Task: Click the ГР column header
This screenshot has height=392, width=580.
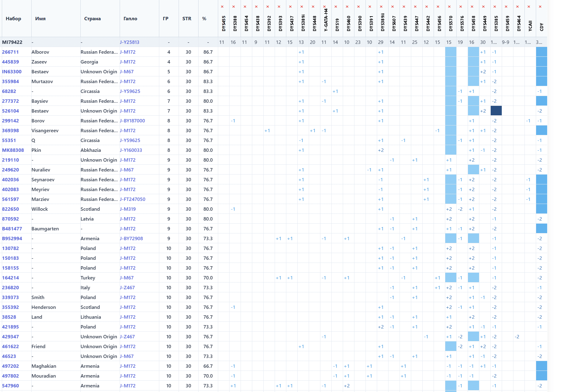Action: tap(166, 19)
